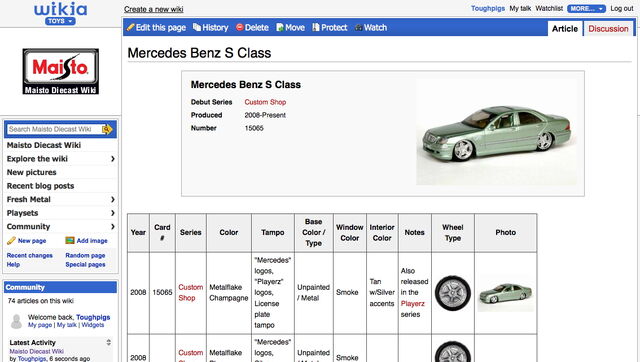Click the user avatar in Community widget

pos(16,321)
